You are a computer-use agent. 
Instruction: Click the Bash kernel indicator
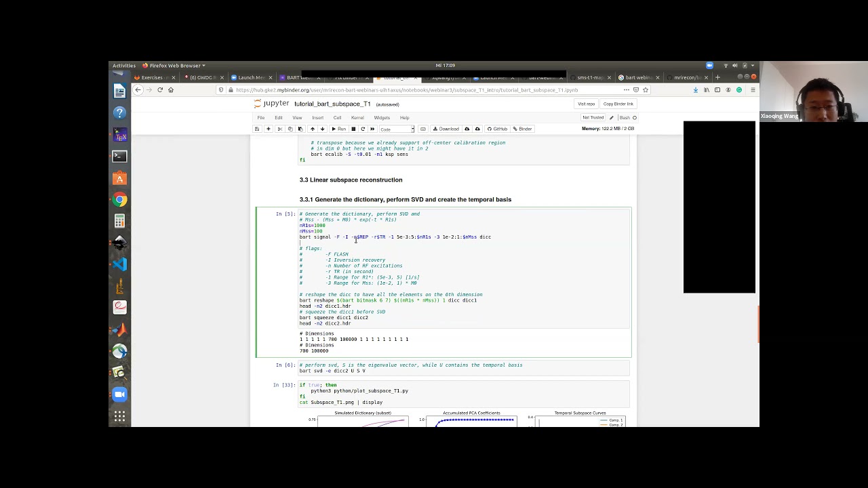pyautogui.click(x=625, y=118)
